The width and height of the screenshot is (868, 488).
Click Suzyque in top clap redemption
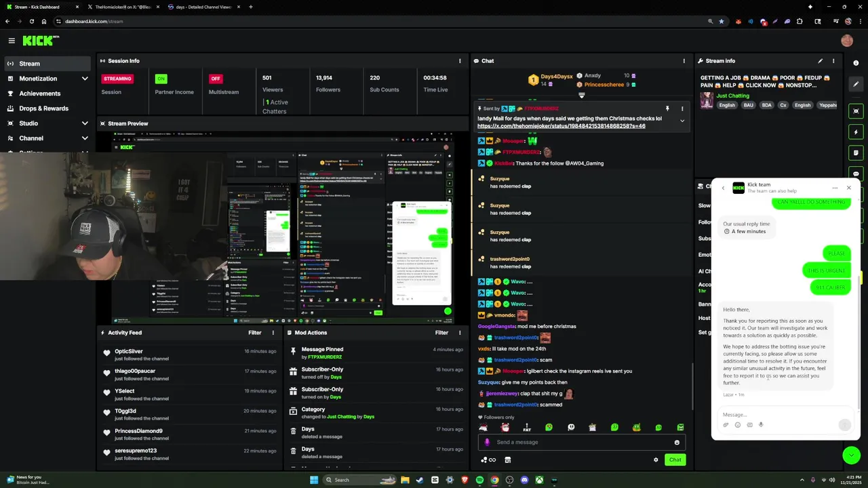coord(500,179)
